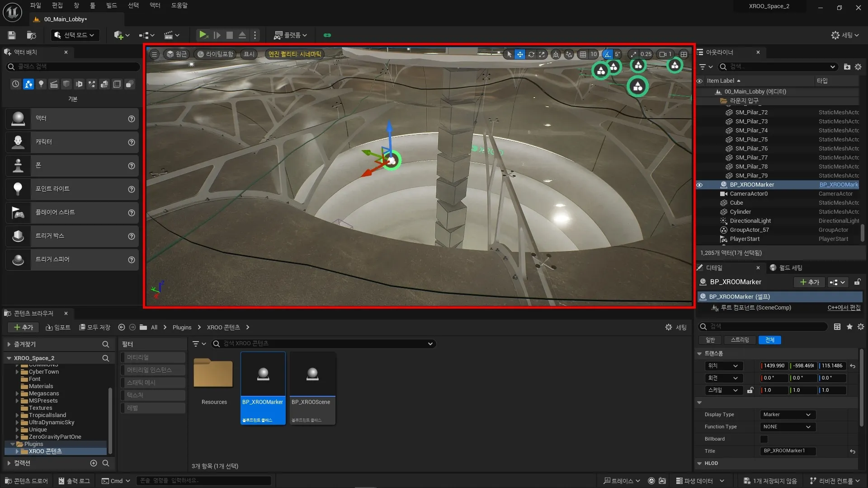Toggle rotation angle snapping in viewport
The width and height of the screenshot is (868, 488).
(607, 54)
